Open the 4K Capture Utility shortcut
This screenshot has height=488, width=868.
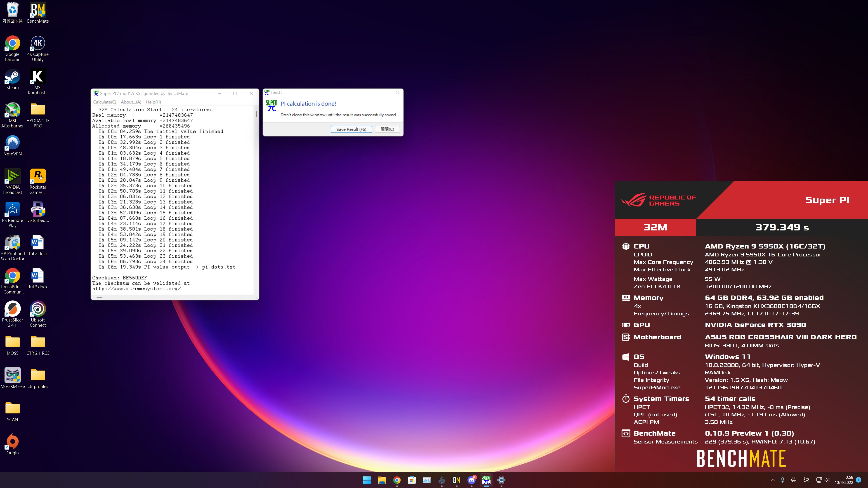tap(38, 49)
